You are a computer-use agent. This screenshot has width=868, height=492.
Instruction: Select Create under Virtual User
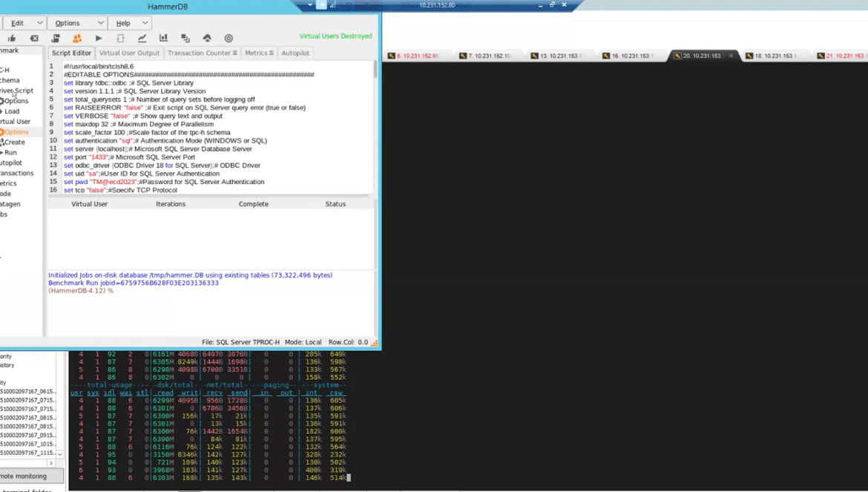(x=14, y=142)
